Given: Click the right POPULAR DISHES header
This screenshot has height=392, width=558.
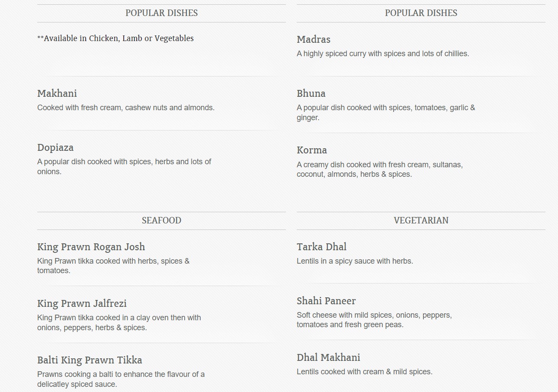Looking at the screenshot, I should pyautogui.click(x=421, y=13).
